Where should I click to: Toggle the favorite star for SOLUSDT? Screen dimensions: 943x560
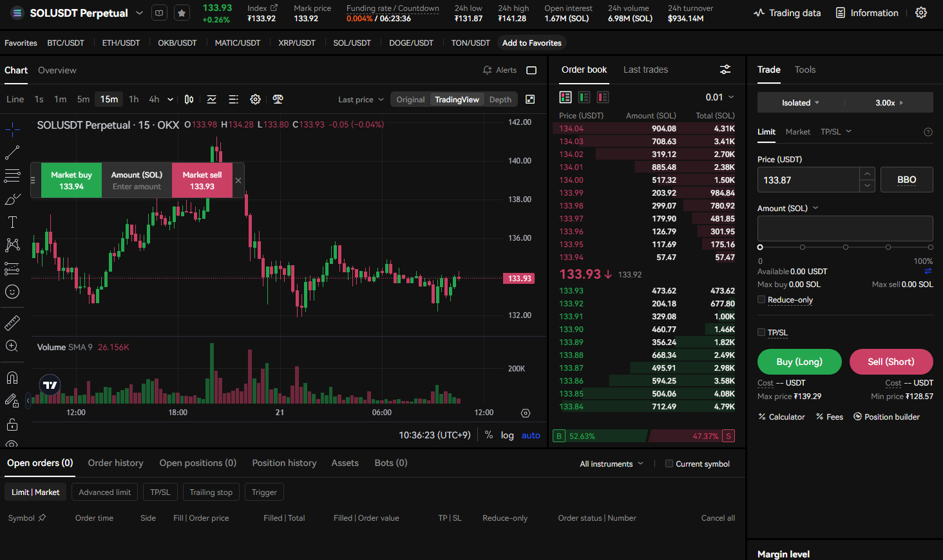pos(182,13)
